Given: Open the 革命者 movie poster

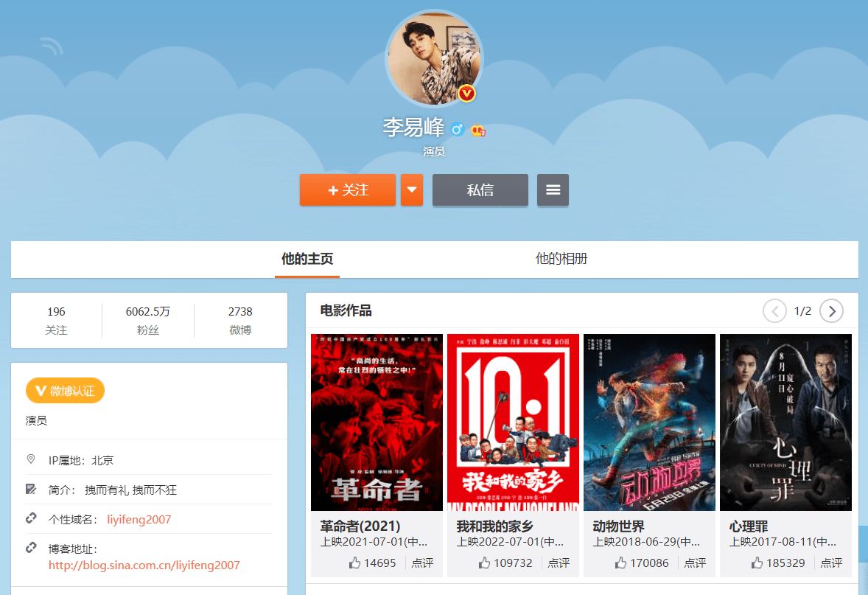Looking at the screenshot, I should [377, 422].
